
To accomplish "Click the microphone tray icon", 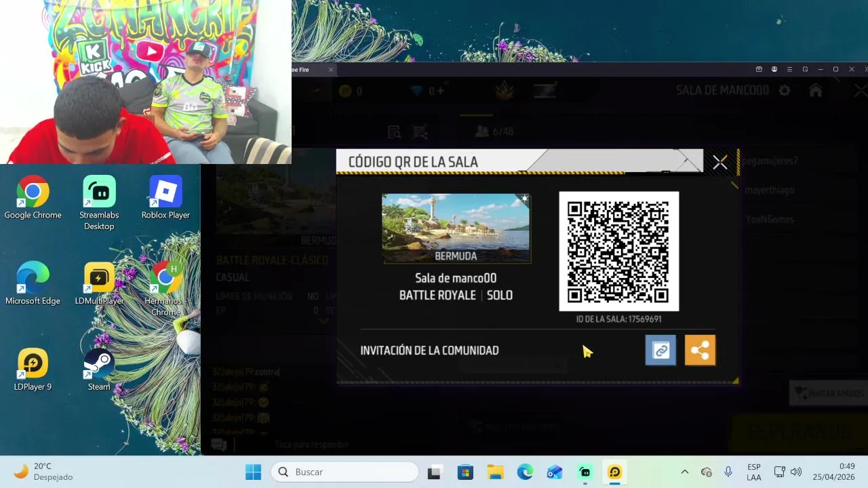I will point(728,472).
